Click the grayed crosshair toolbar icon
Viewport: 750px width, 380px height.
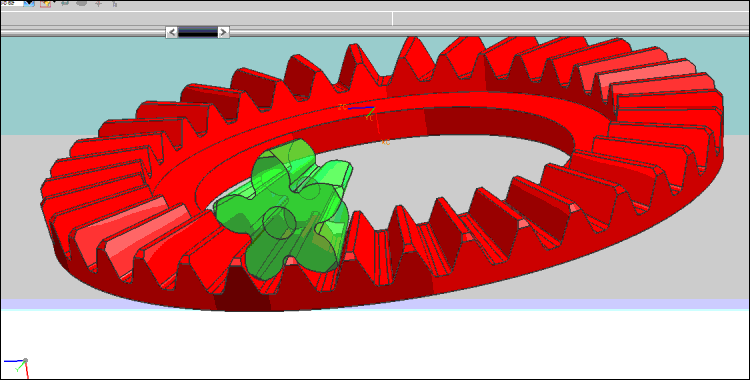coord(99,4)
